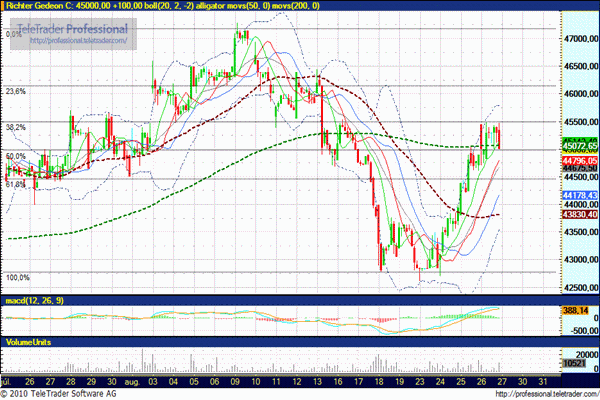Image resolution: width=600 pixels, height=400 pixels.
Task: Select the 23,6% Fibonacci level label
Action: pos(15,91)
